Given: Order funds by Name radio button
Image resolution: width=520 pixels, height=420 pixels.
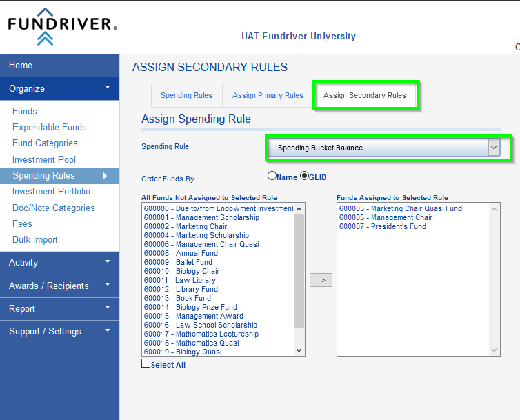Looking at the screenshot, I should [x=272, y=175].
